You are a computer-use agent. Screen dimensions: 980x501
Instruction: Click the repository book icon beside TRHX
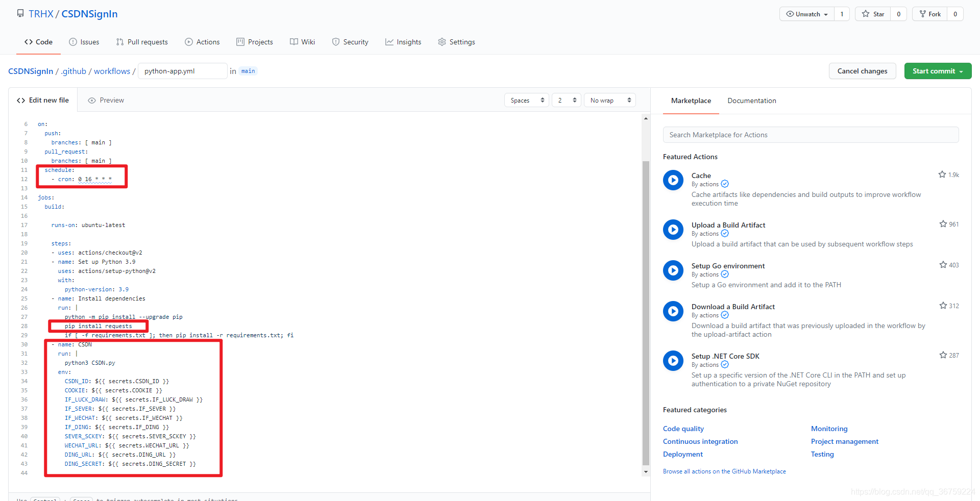[x=20, y=14]
